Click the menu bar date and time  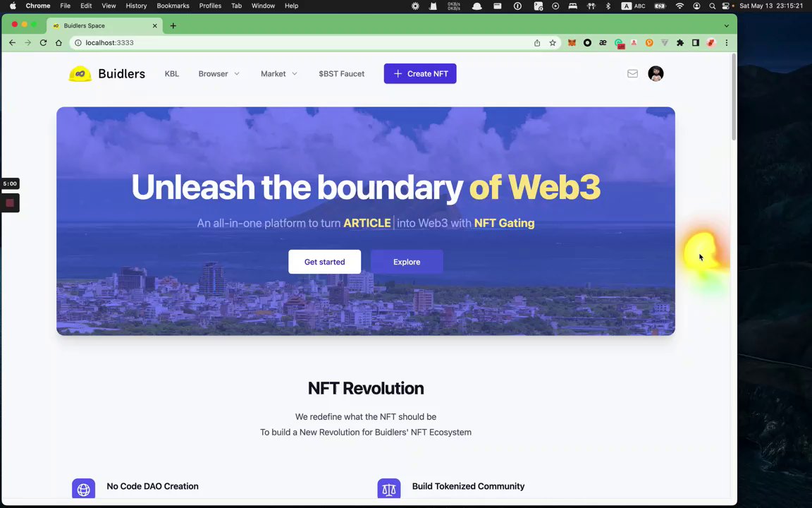pos(771,6)
